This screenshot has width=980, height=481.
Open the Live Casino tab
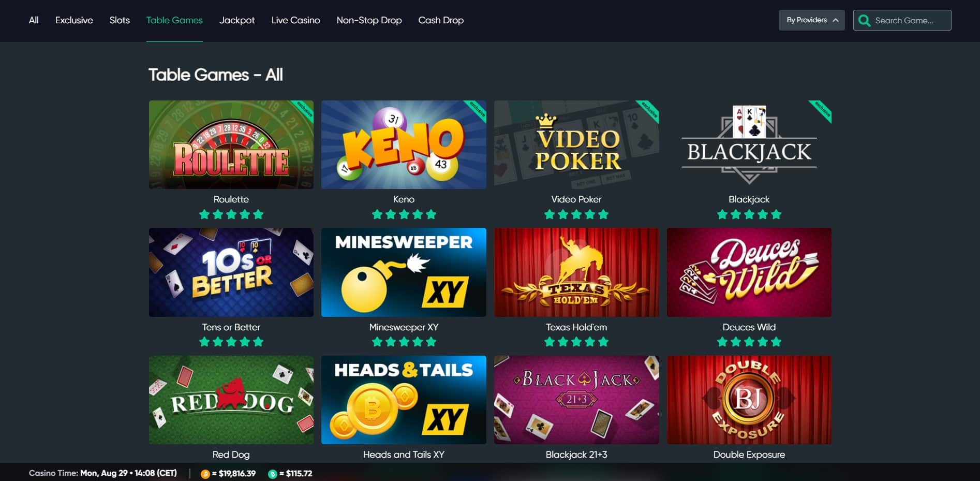[295, 20]
